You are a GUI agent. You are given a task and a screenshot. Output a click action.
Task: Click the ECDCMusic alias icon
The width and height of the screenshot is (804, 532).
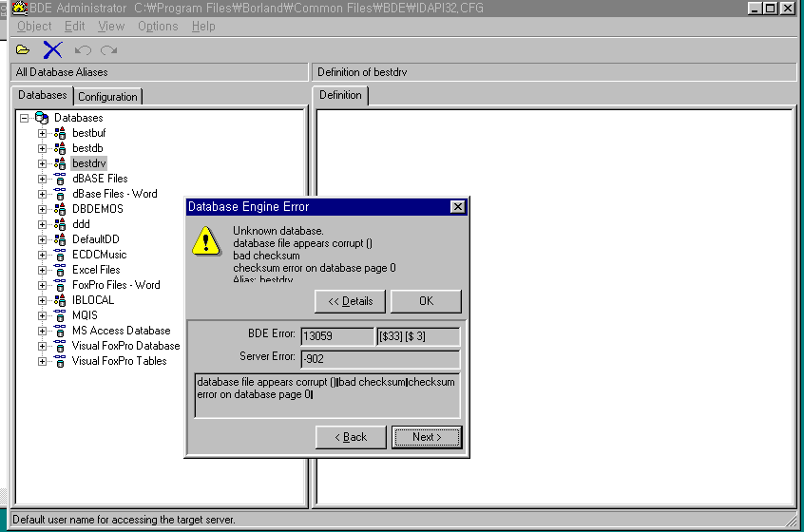(x=60, y=255)
